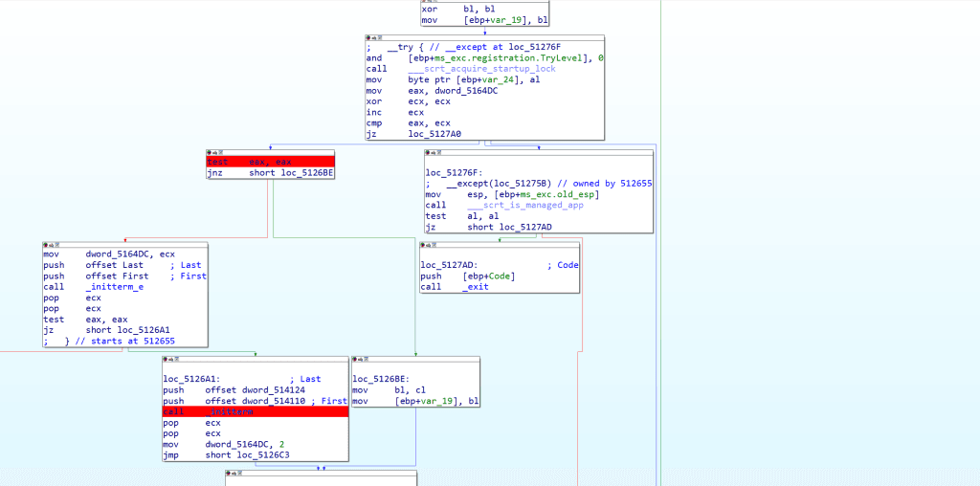Click color icon on the jnz loc_5126BE node

210,152
